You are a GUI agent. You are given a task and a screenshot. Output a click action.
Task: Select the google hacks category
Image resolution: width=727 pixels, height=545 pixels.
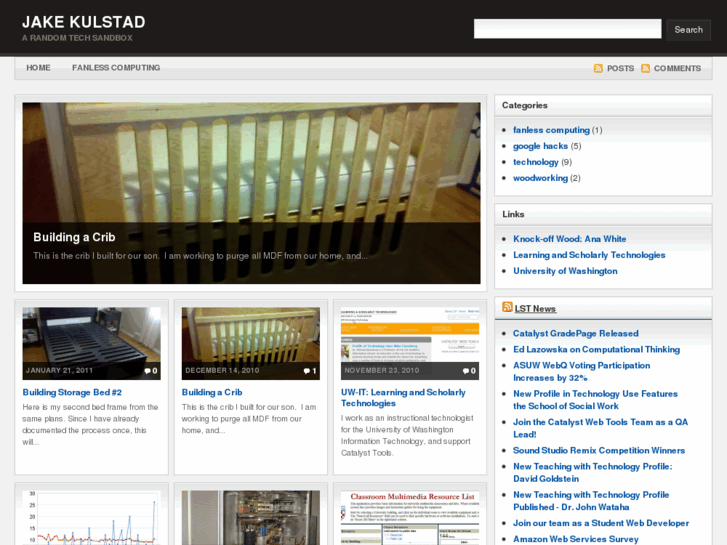click(540, 146)
